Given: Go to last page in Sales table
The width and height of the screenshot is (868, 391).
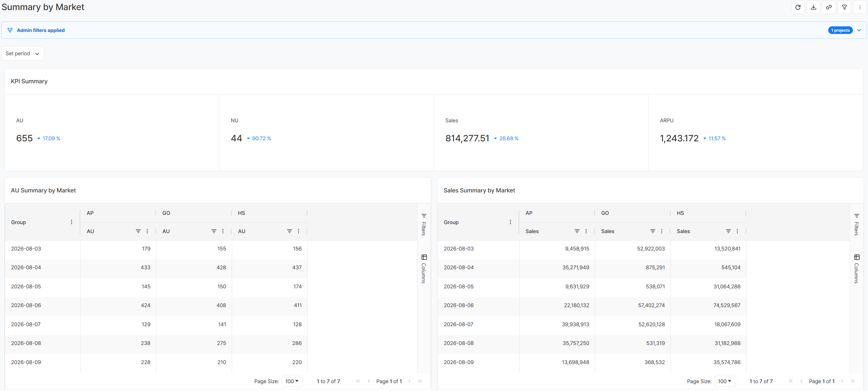Looking at the screenshot, I should click(x=853, y=381).
